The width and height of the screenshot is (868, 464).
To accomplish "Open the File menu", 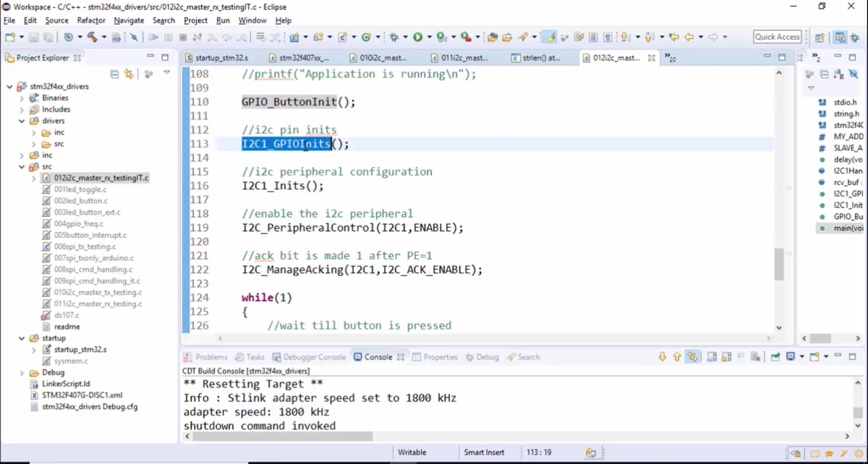I will tap(9, 20).
